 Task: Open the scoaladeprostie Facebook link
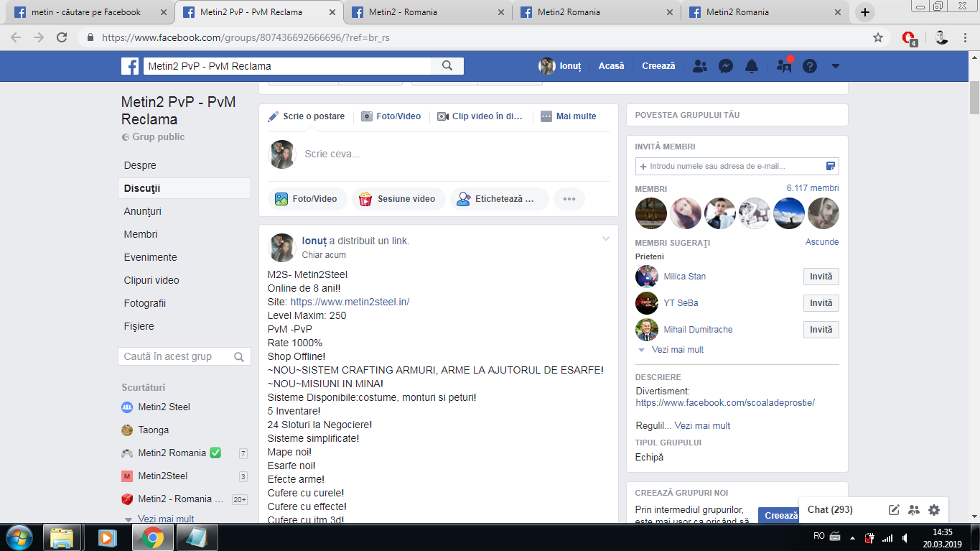pos(725,403)
